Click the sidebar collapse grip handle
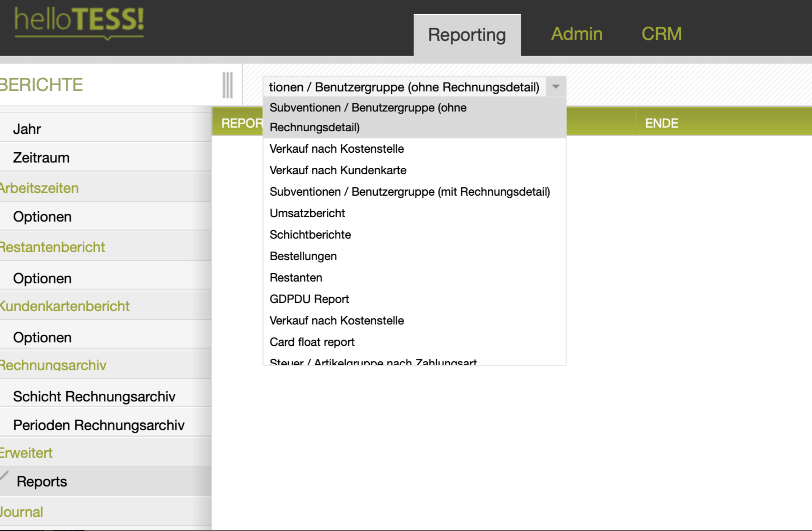Screen dimensions: 812x531 click(228, 85)
